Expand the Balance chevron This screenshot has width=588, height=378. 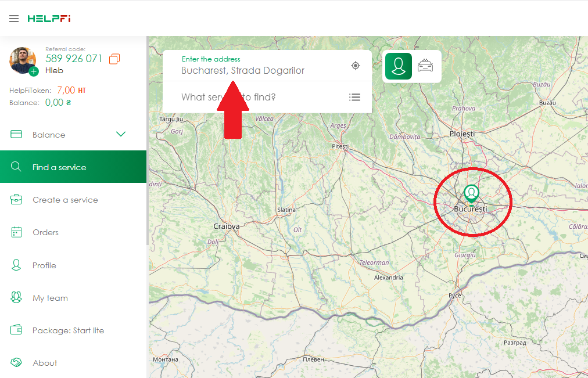pos(121,135)
